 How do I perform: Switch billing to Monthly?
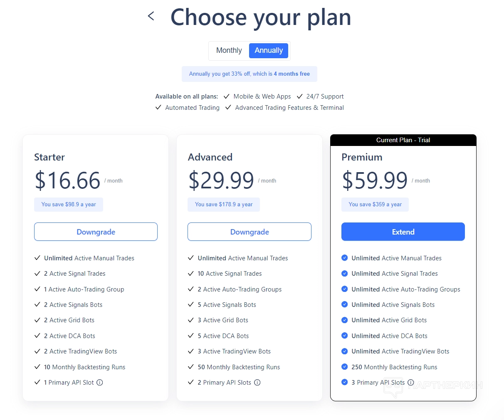click(229, 50)
